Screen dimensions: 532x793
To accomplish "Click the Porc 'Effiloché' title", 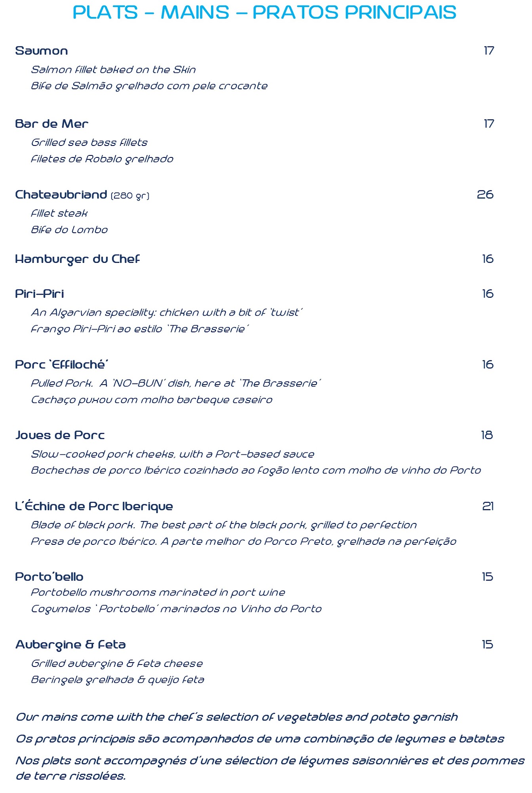I will click(x=62, y=365).
